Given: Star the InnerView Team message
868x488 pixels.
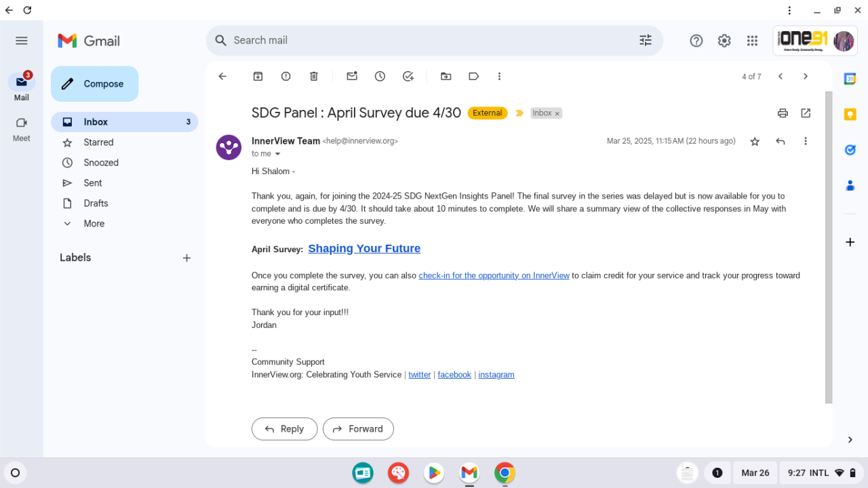Looking at the screenshot, I should click(x=755, y=142).
